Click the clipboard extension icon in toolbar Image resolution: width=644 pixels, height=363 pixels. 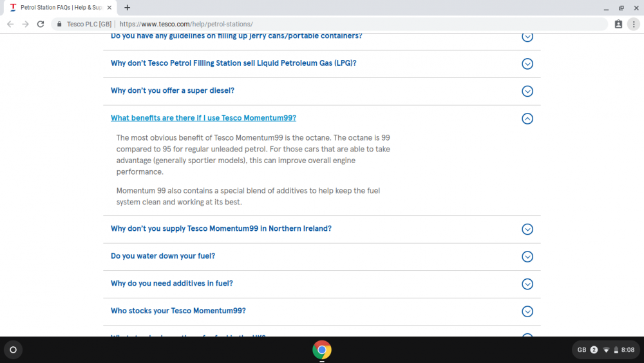coord(618,25)
